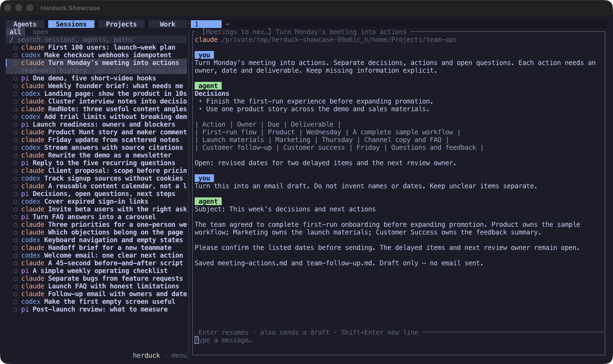Open session 'Follow-up email with owners and date'

point(96,294)
